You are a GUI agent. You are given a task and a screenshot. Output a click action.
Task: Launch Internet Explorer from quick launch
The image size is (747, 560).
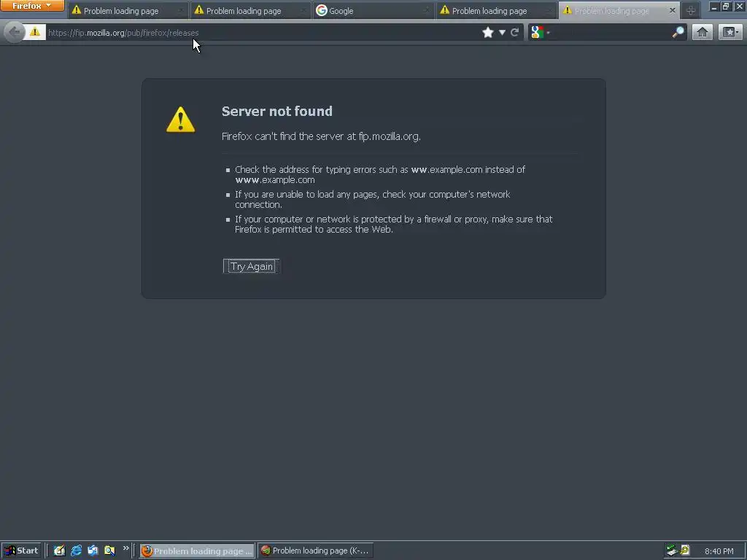[76, 551]
